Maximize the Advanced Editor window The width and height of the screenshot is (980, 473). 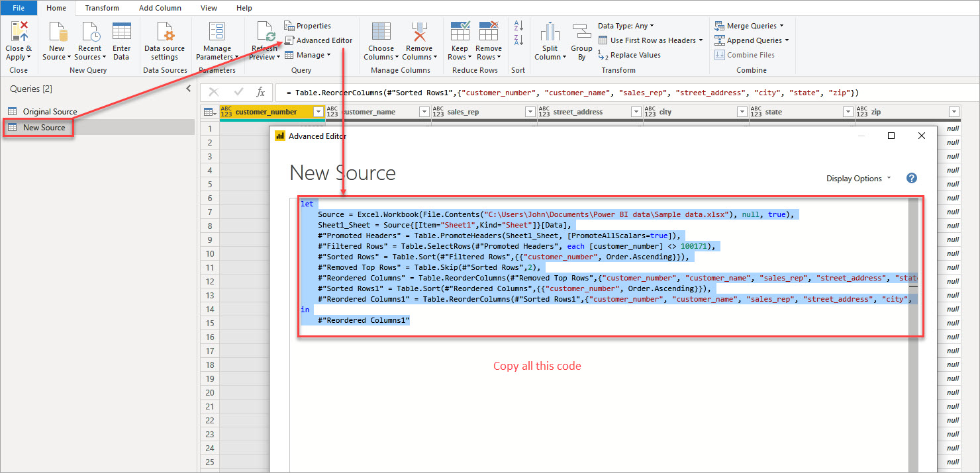891,136
